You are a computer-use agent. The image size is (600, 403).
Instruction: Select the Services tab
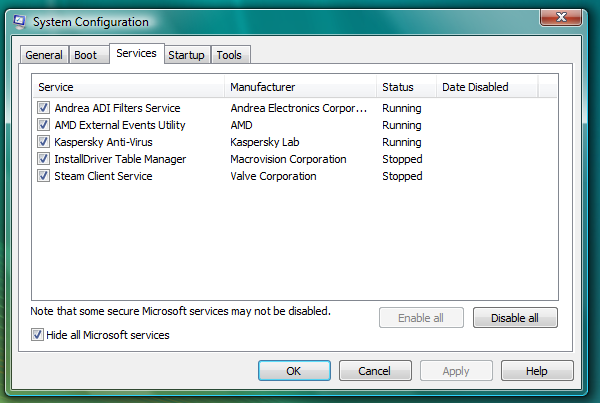(137, 53)
